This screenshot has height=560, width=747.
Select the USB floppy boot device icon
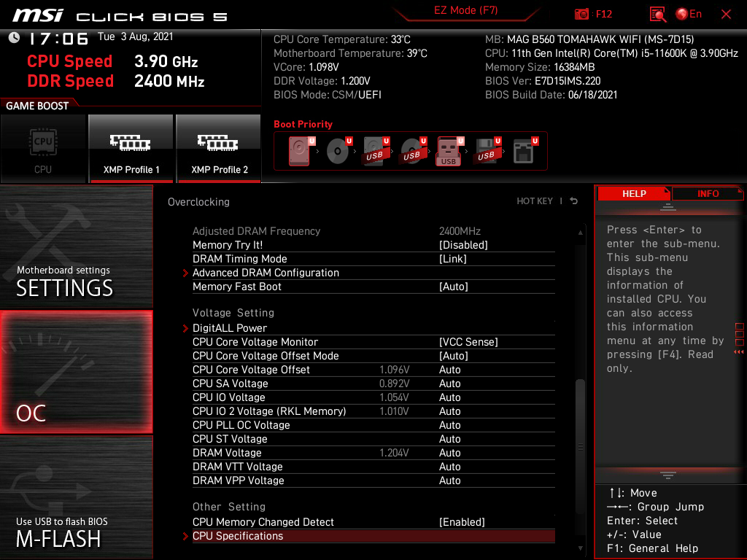[487, 151]
